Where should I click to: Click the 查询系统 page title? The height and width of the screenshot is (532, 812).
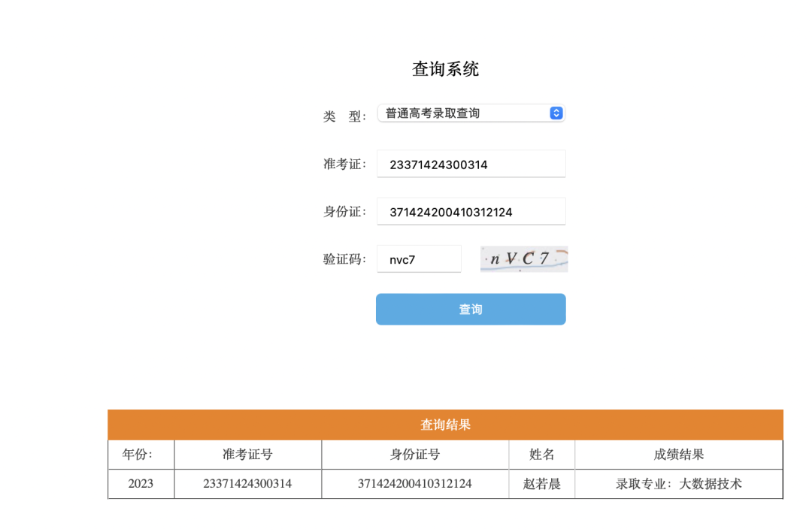(445, 69)
